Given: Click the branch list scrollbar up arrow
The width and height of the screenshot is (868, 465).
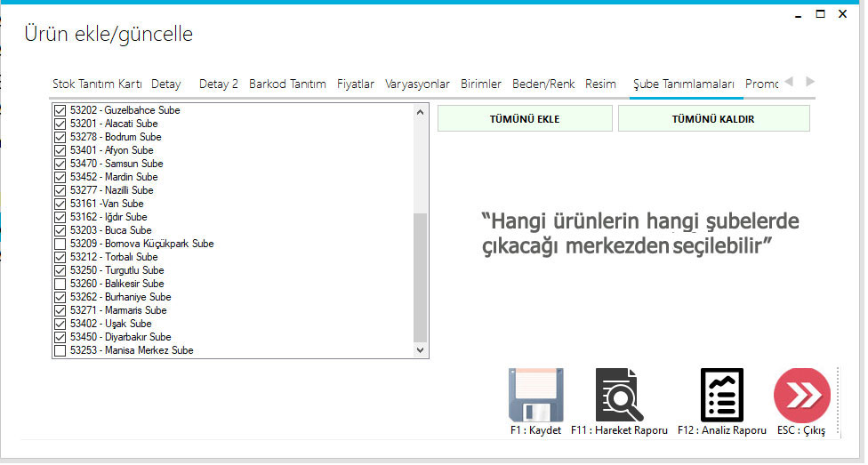Looking at the screenshot, I should (x=420, y=112).
